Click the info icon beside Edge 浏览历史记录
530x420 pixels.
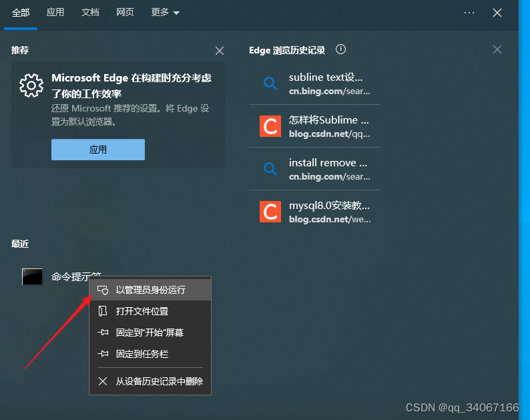pos(340,49)
